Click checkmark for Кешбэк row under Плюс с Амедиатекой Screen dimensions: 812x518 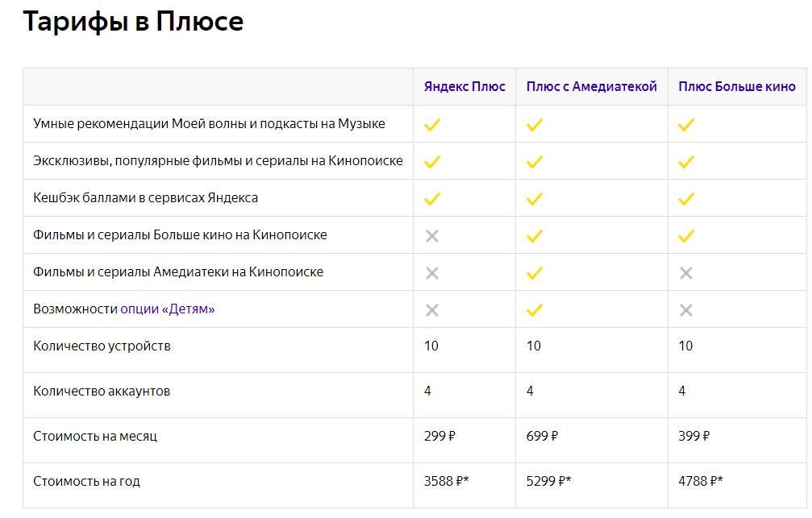pyautogui.click(x=535, y=199)
